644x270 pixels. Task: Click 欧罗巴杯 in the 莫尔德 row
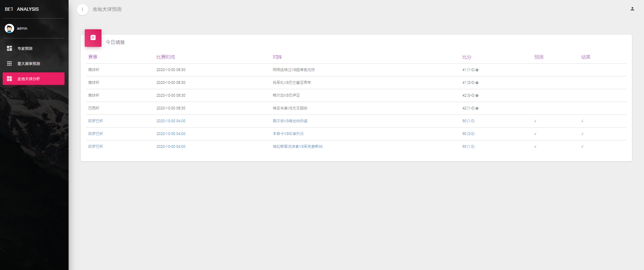(96, 121)
